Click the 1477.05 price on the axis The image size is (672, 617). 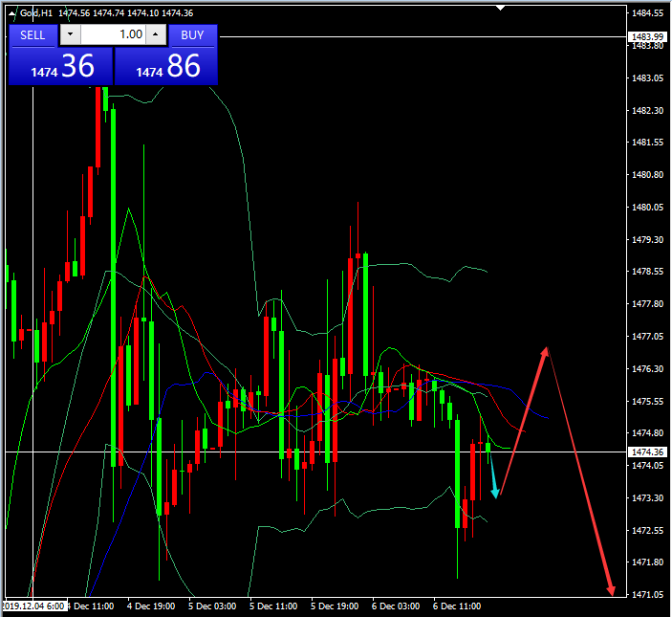647,337
